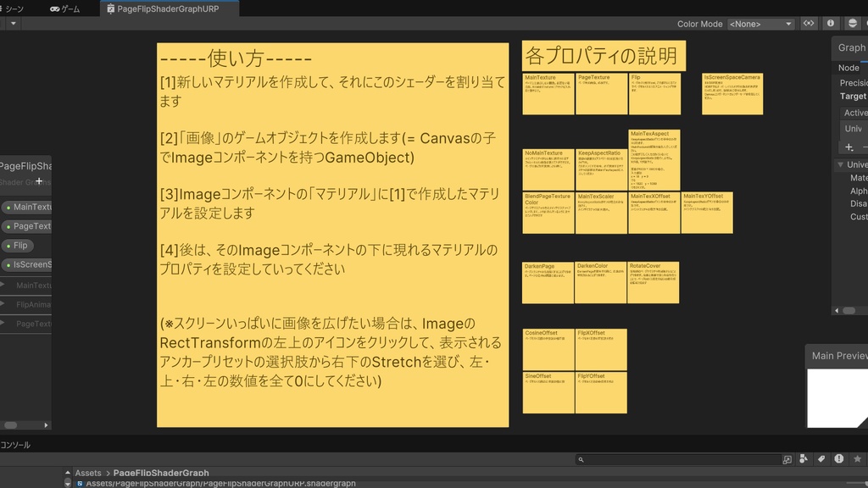Select the Flip sticky note
This screenshot has width=868, height=488.
point(654,93)
